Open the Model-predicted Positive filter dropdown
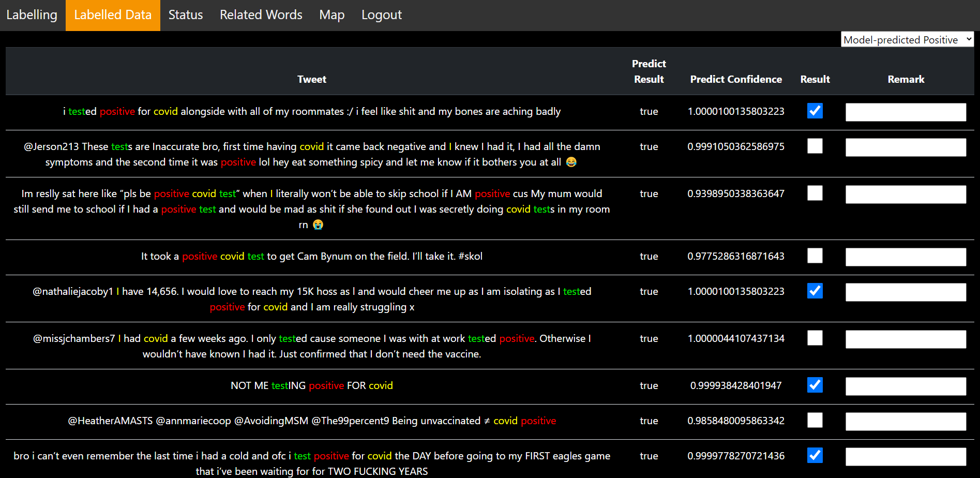The width and height of the screenshot is (980, 478). [x=907, y=40]
